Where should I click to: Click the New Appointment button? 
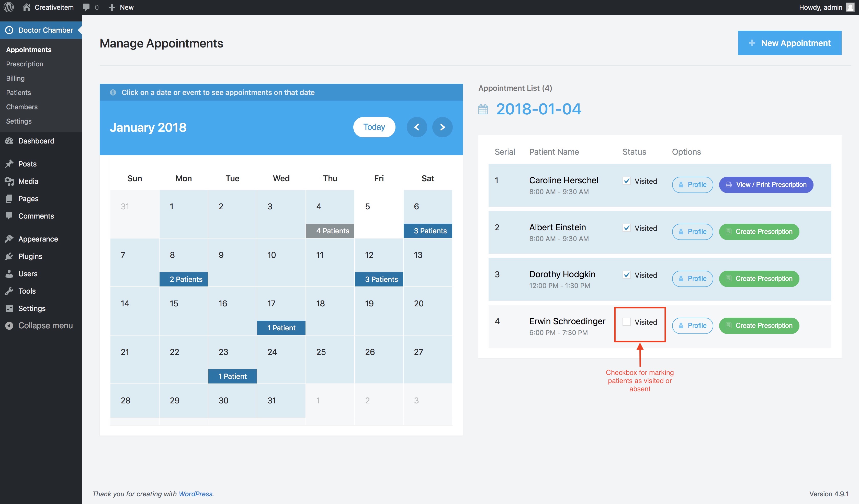(x=789, y=43)
